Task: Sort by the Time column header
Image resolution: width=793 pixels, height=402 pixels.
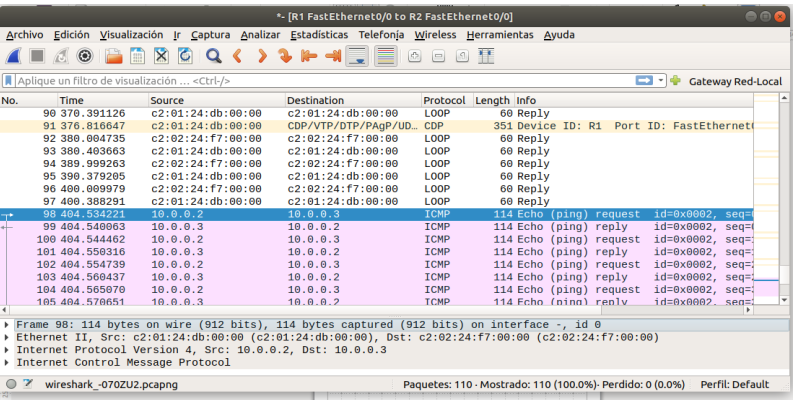Action: 103,101
